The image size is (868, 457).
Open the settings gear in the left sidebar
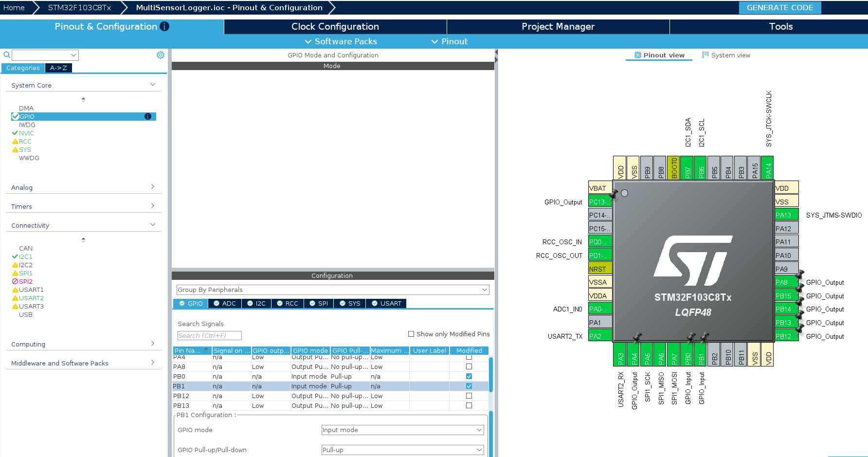(160, 55)
